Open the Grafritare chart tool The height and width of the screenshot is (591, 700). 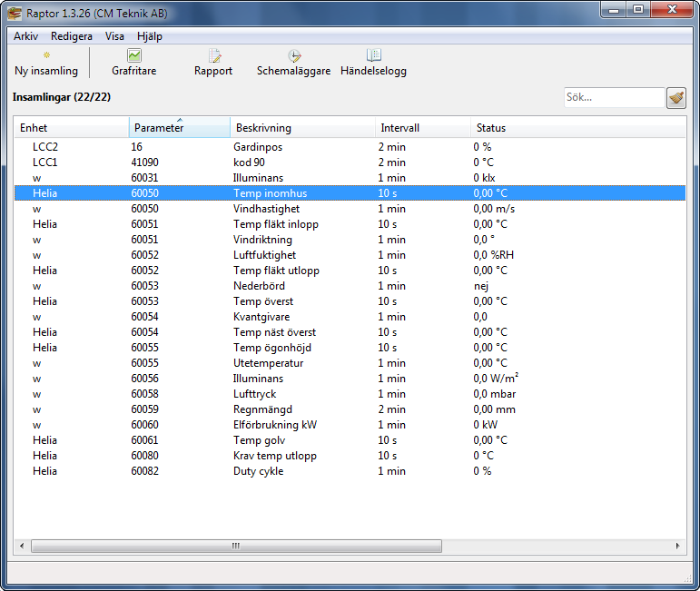[x=134, y=63]
